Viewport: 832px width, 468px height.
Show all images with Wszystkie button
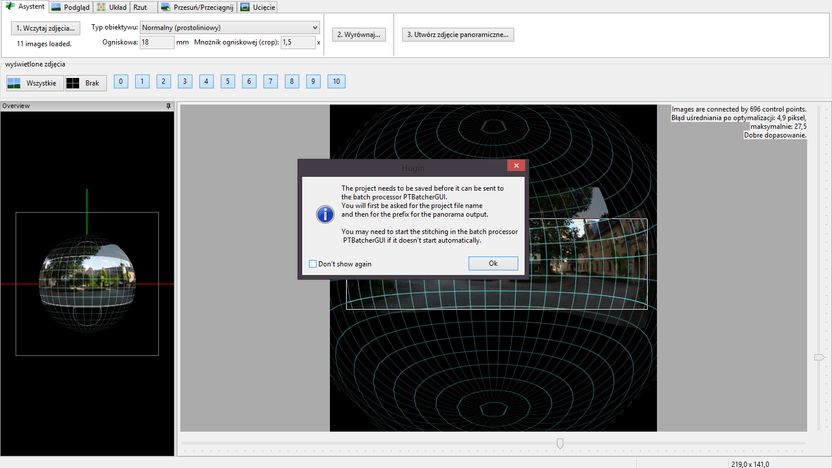(x=34, y=83)
